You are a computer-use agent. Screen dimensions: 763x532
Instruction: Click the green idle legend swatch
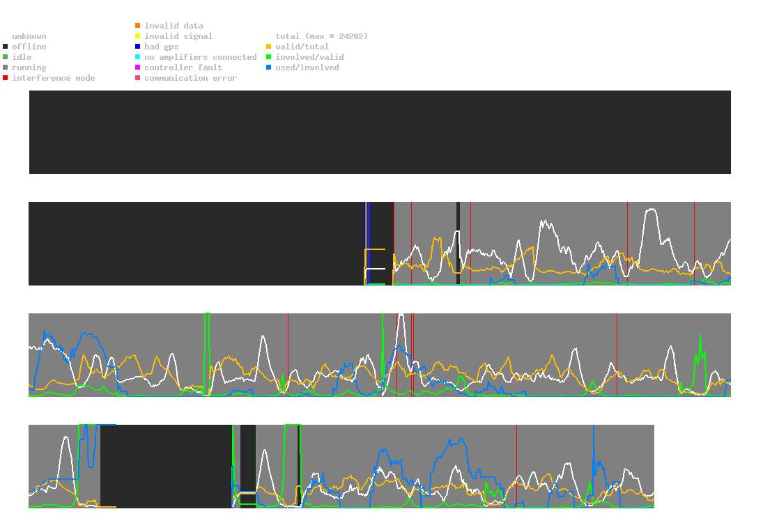(x=6, y=57)
